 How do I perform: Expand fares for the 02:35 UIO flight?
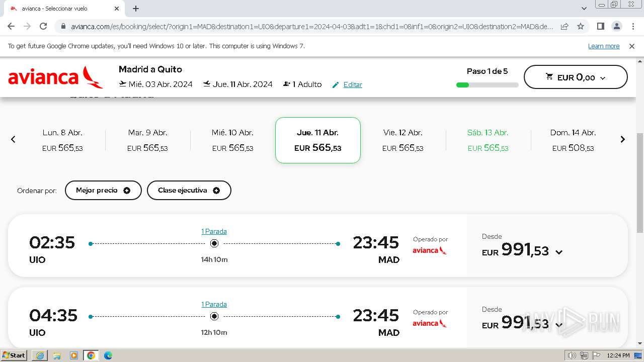click(x=558, y=252)
